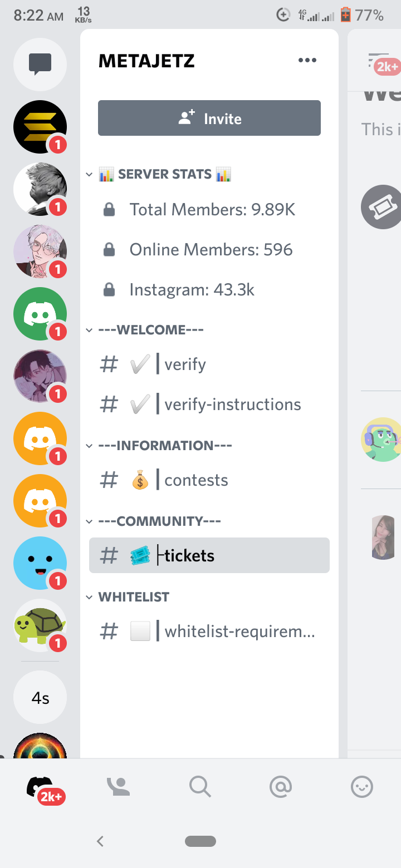This screenshot has width=401, height=868.
Task: Click the Invite button
Action: (x=209, y=118)
